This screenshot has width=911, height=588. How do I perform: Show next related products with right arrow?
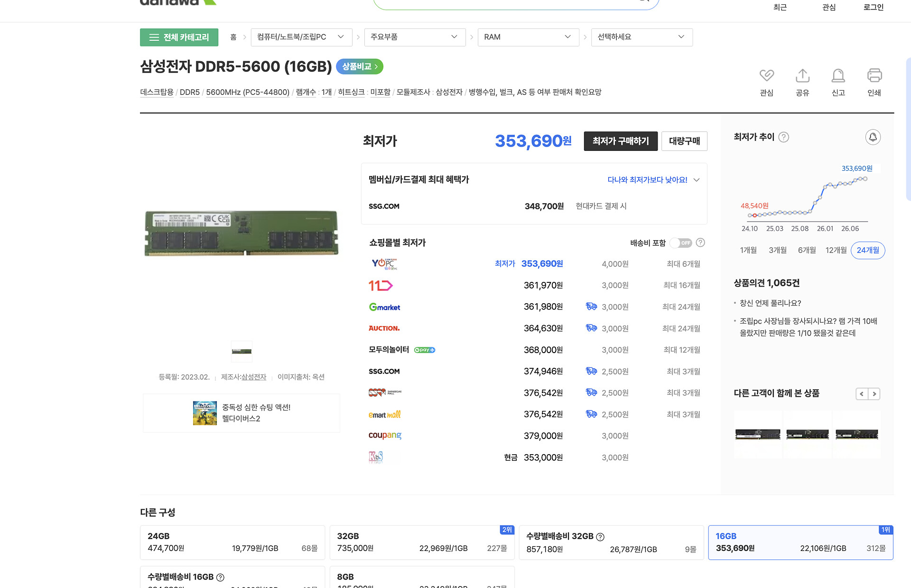pos(874,394)
